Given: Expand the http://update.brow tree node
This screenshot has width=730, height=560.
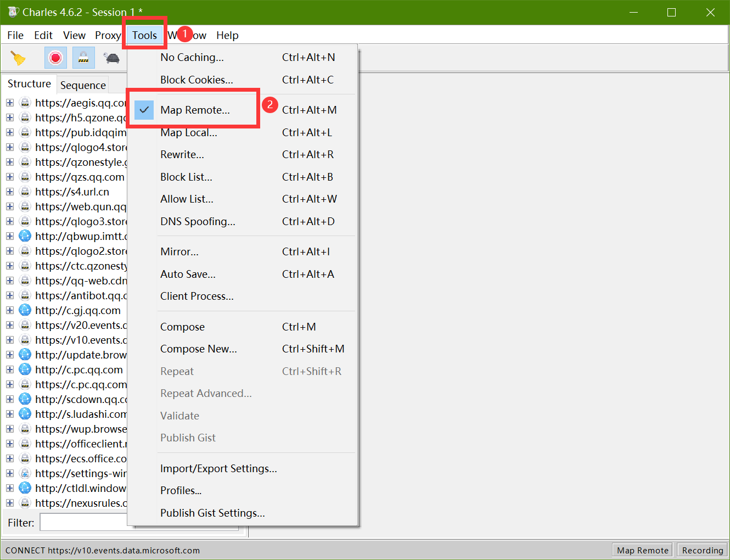Looking at the screenshot, I should pos(9,354).
